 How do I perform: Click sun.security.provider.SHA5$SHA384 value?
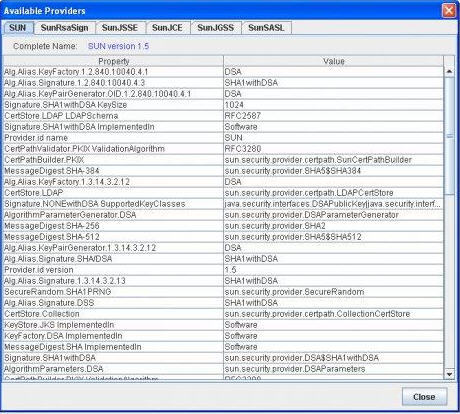[334, 171]
